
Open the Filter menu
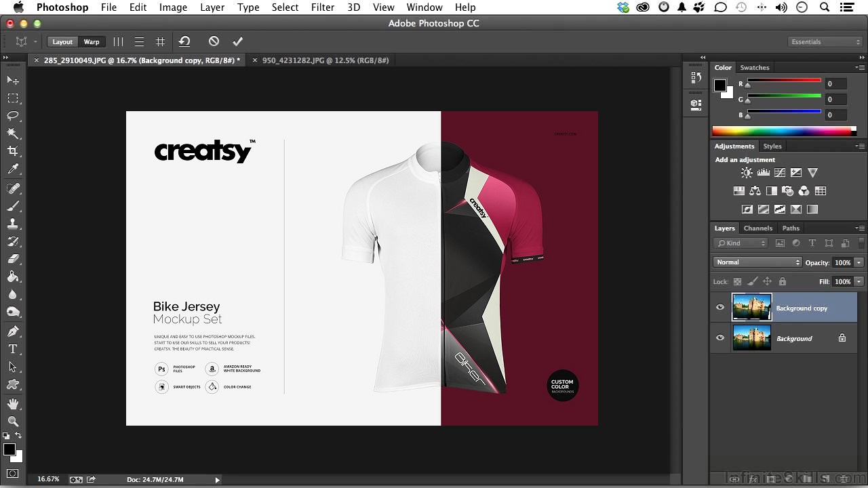[x=322, y=7]
